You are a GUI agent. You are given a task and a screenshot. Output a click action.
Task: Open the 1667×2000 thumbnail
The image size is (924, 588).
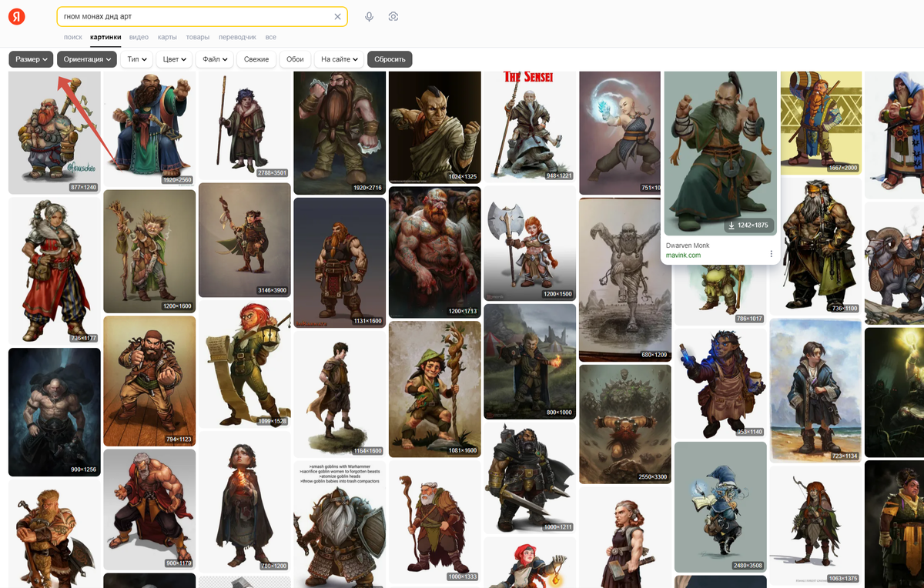click(821, 123)
